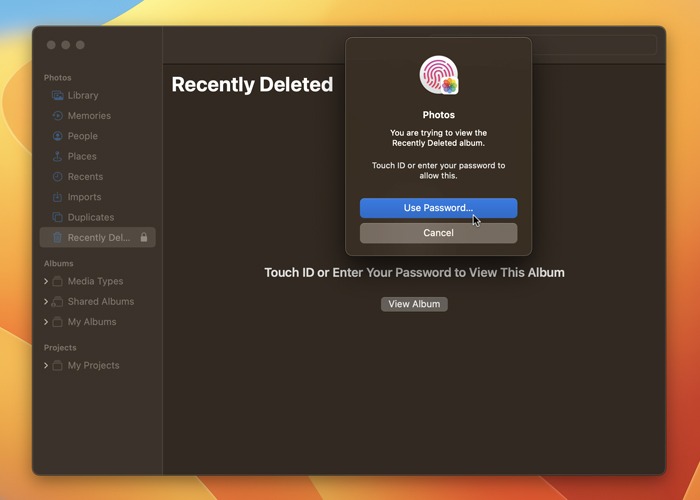Screen dimensions: 700x500
Task: Click the My Albums folder icon
Action: click(58, 322)
